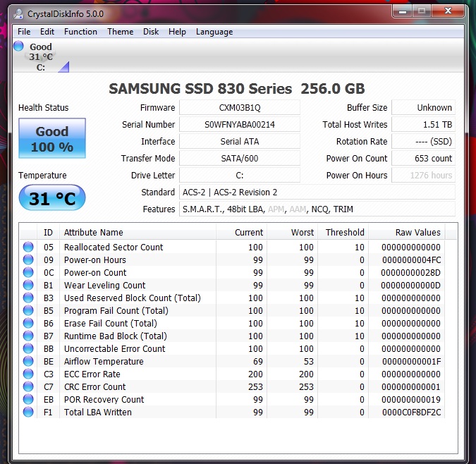
Task: Click status orb for ECC Error Rate
Action: coord(28,374)
